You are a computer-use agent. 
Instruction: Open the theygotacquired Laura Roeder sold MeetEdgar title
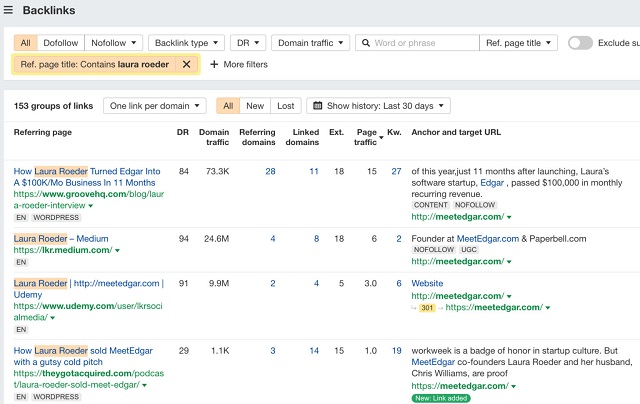[x=83, y=356]
